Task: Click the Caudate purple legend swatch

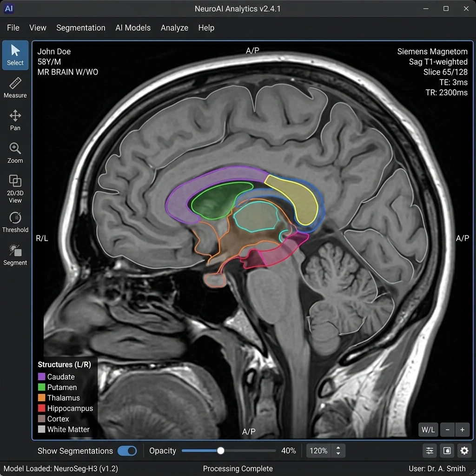Action: pyautogui.click(x=41, y=377)
